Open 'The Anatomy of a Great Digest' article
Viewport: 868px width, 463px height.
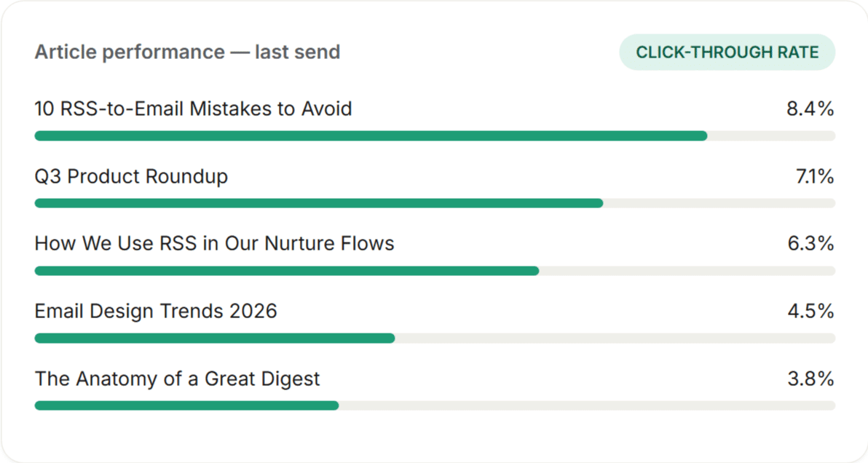click(x=177, y=379)
